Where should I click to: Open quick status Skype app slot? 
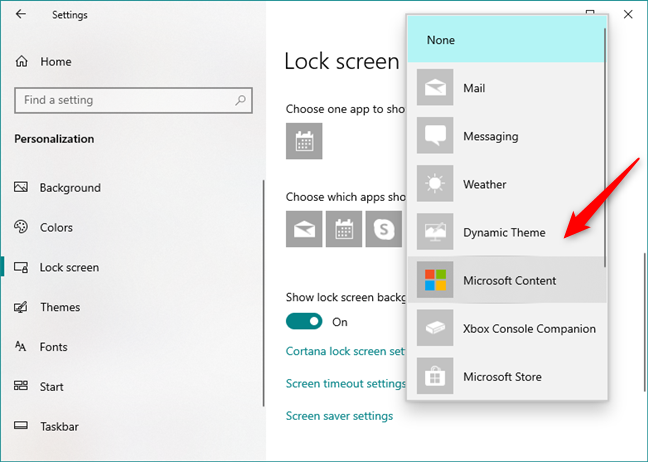click(383, 229)
